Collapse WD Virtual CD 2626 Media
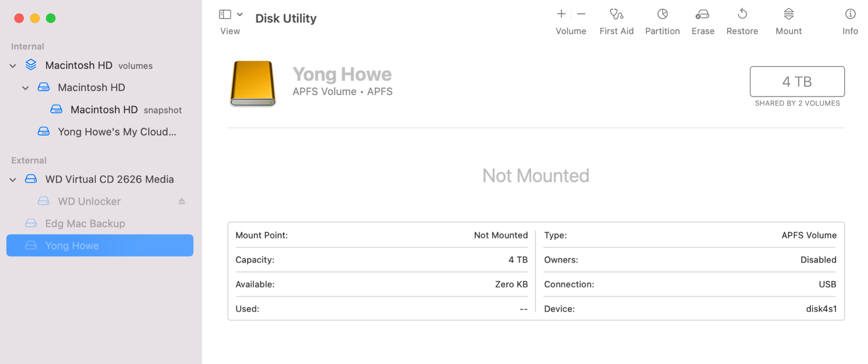Viewport: 868px width, 364px height. [13, 180]
